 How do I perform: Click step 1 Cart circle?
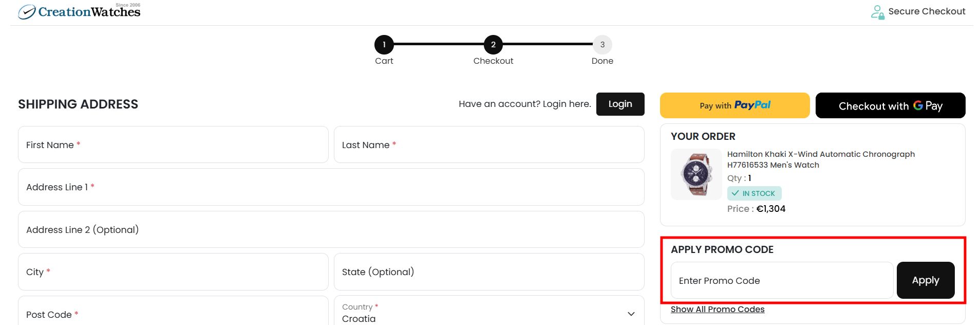tap(384, 45)
